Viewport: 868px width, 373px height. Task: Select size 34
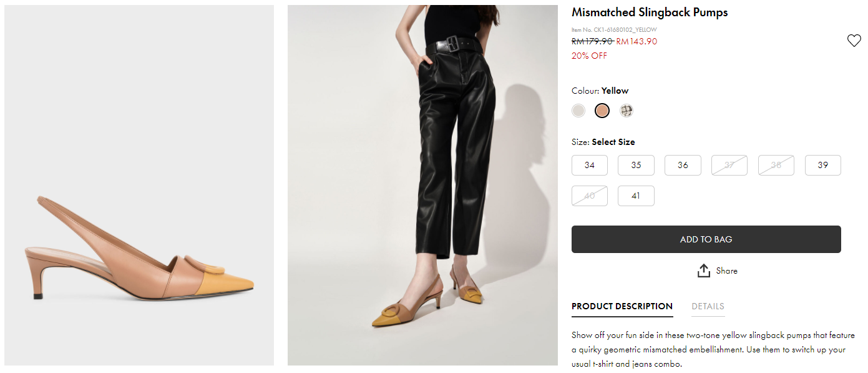pos(590,166)
